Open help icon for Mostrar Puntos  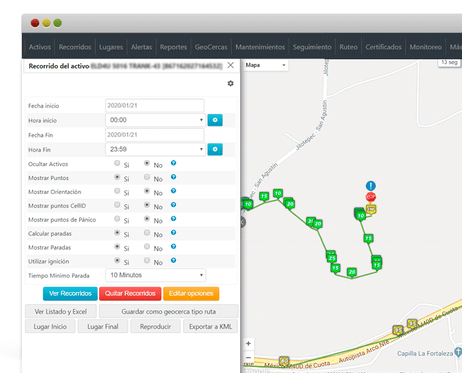pos(173,177)
